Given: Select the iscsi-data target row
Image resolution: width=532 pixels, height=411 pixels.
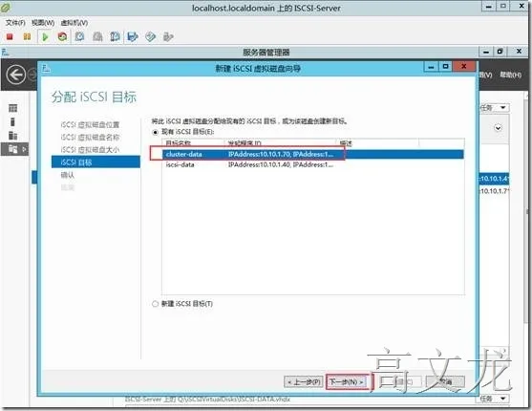Looking at the screenshot, I should coord(313,164).
